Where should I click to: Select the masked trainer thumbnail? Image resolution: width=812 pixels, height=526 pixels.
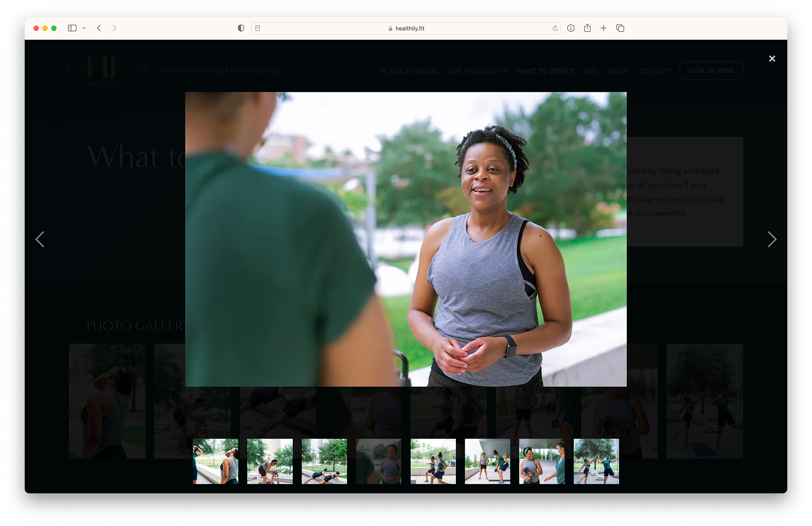[542, 461]
